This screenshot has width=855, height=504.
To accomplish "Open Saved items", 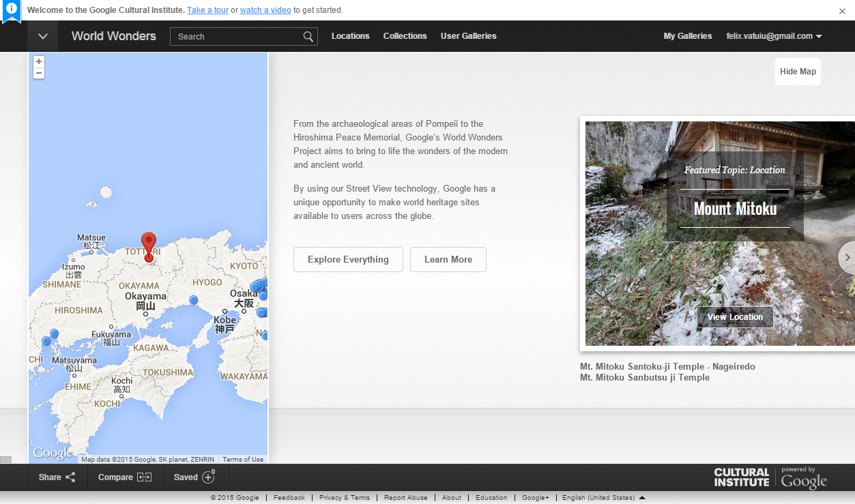I will pos(194,477).
